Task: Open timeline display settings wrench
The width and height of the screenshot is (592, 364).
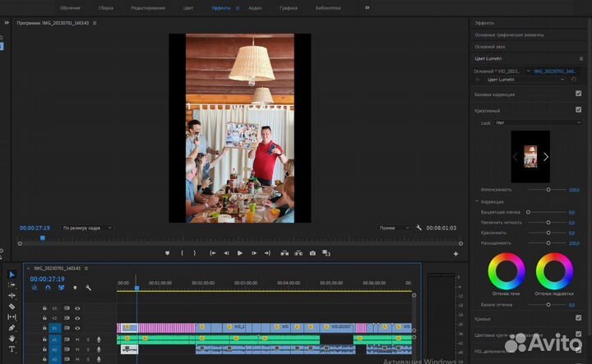Action: pyautogui.click(x=88, y=288)
